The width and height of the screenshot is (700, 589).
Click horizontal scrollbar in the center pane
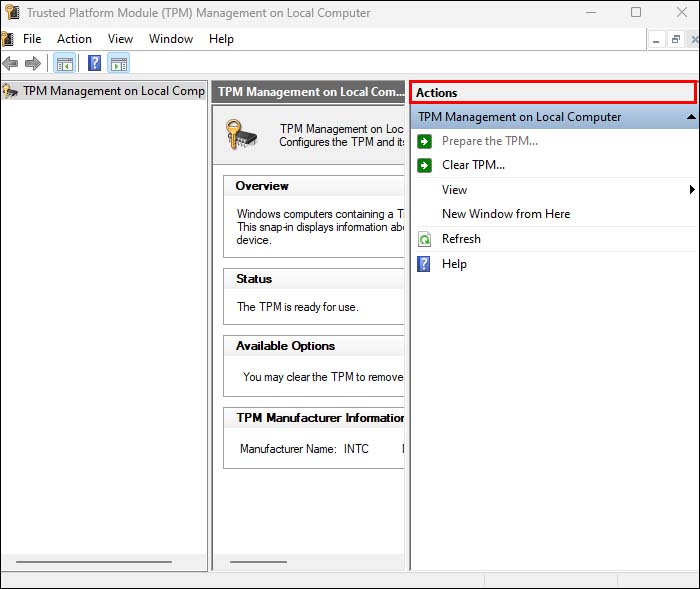[258, 562]
